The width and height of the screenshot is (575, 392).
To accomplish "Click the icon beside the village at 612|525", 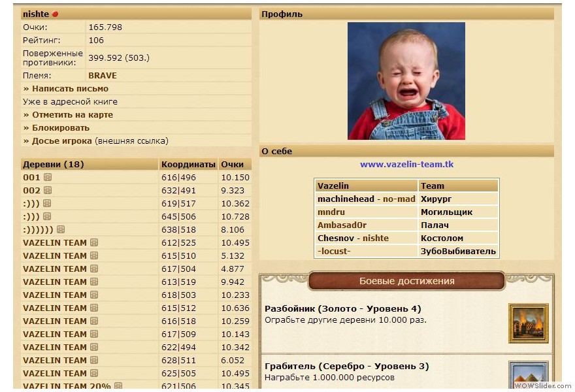I will click(94, 243).
